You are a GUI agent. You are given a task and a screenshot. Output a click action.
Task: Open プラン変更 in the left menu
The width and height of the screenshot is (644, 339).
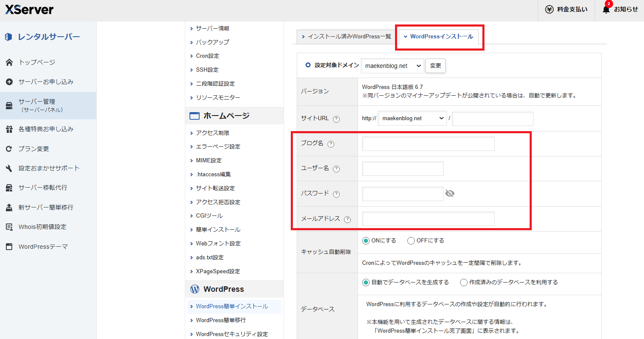(x=34, y=149)
